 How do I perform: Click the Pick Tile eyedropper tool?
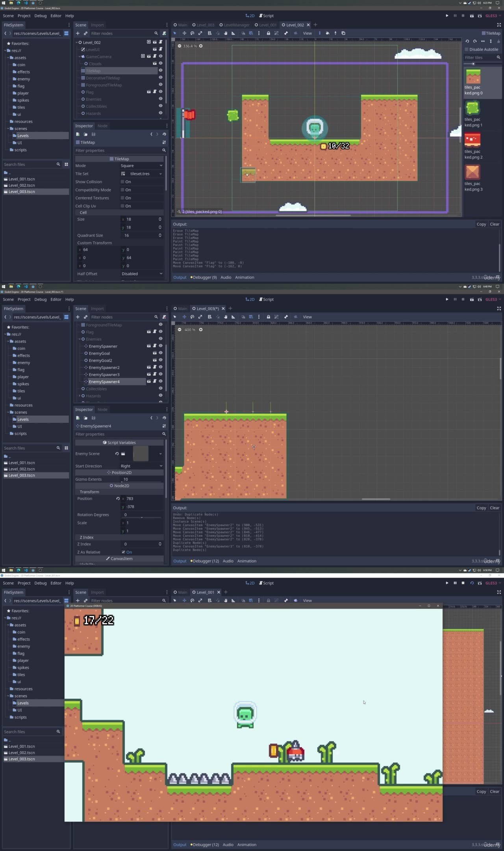335,33
